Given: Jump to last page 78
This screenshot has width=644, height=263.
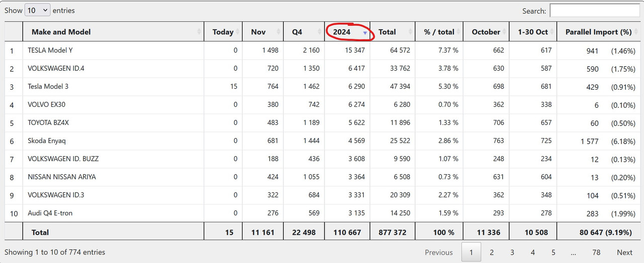Looking at the screenshot, I should [596, 252].
